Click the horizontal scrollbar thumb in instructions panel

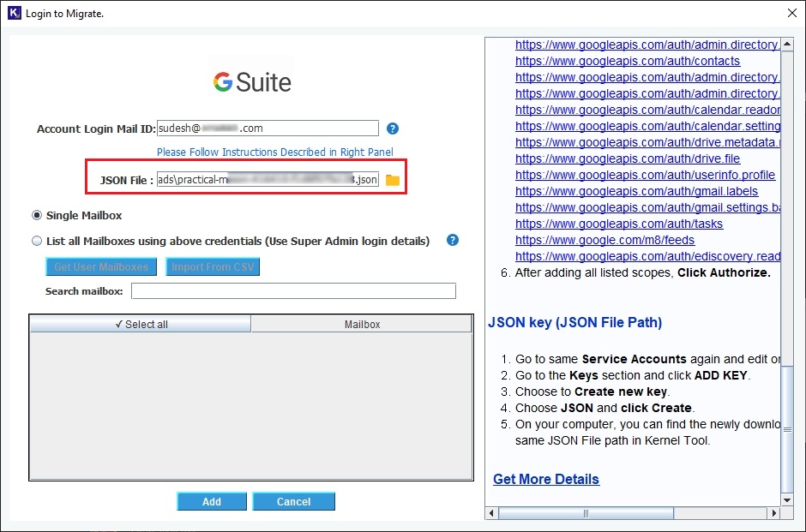tap(586, 513)
